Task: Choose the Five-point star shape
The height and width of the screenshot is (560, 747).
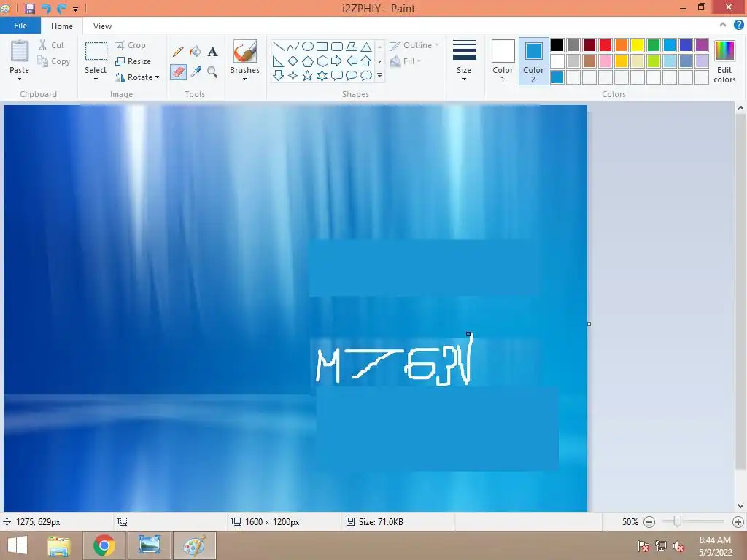Action: click(x=308, y=75)
